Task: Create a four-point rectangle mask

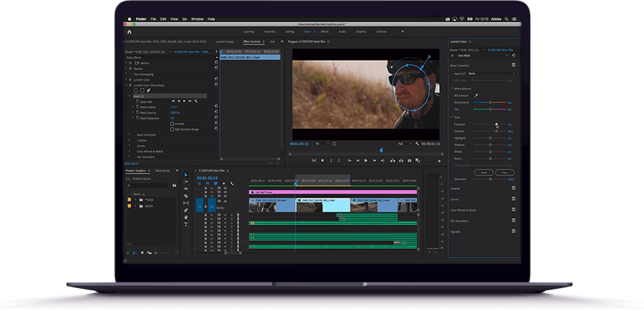Action: coord(142,90)
